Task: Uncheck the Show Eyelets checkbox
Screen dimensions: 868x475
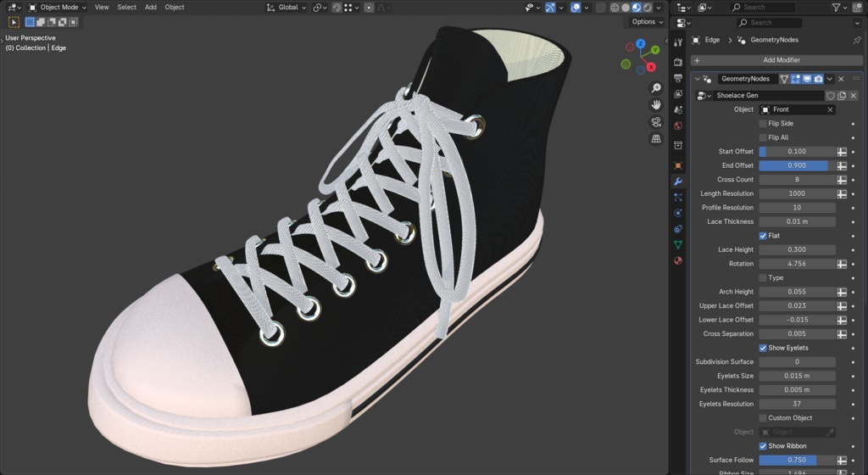Action: click(x=763, y=348)
